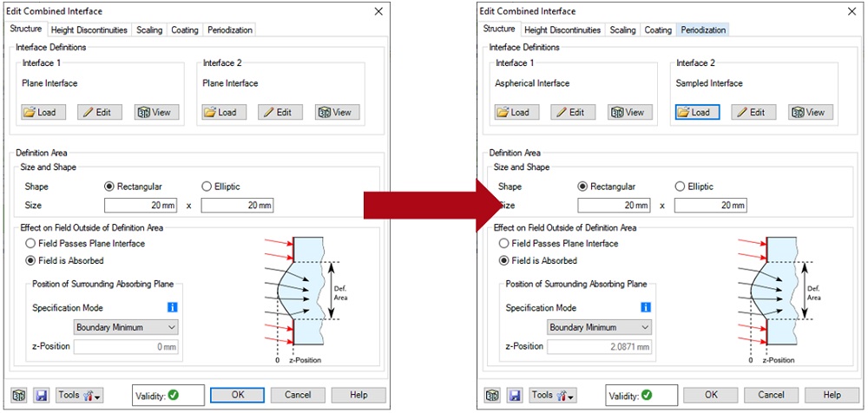Click the z-Position field showing 2.0871 mm

tap(599, 347)
